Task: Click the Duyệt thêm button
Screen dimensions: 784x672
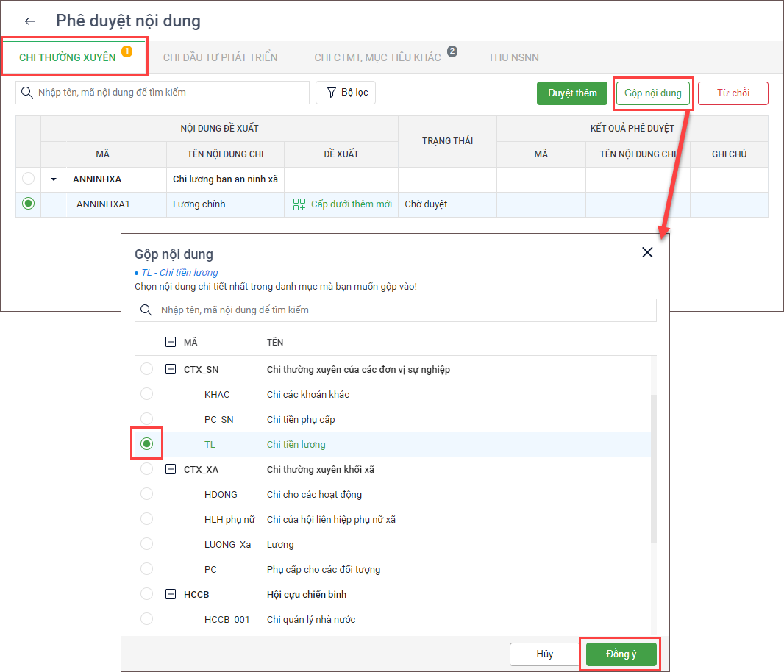Action: click(572, 93)
